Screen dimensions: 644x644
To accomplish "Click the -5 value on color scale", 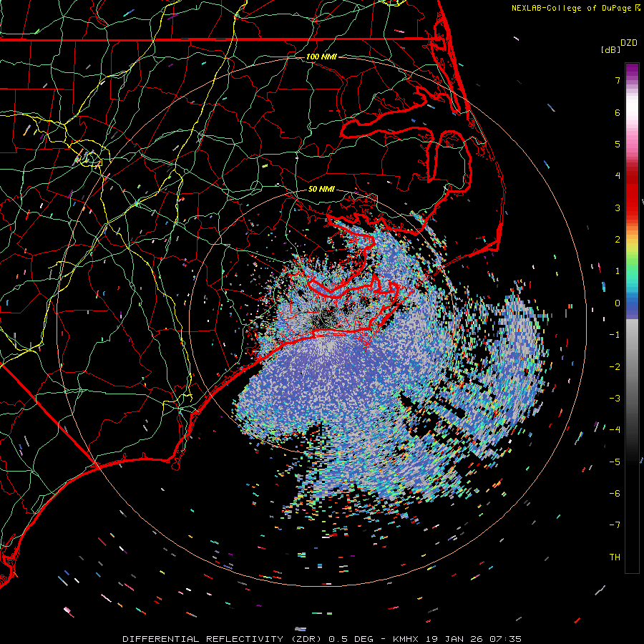I will 615,462.
